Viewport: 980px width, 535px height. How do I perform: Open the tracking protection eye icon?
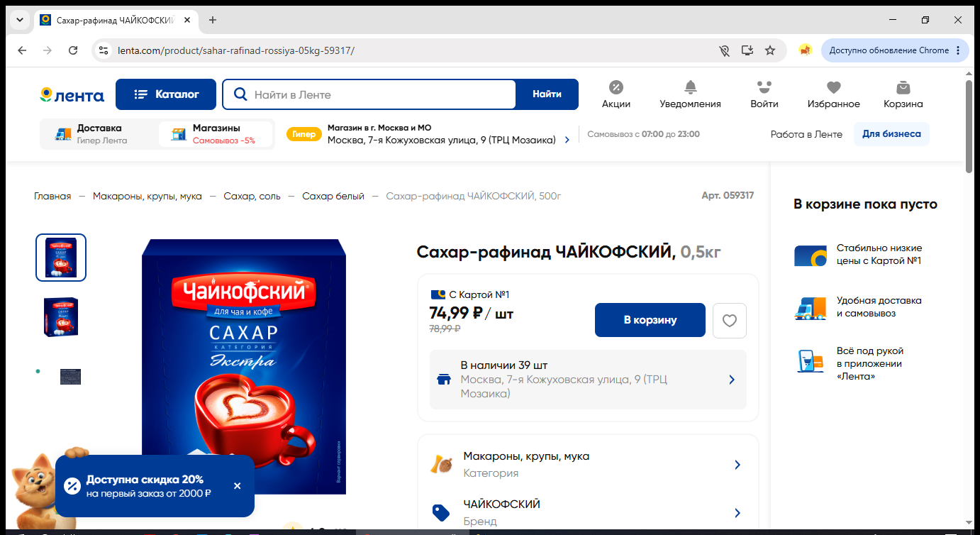(x=724, y=50)
